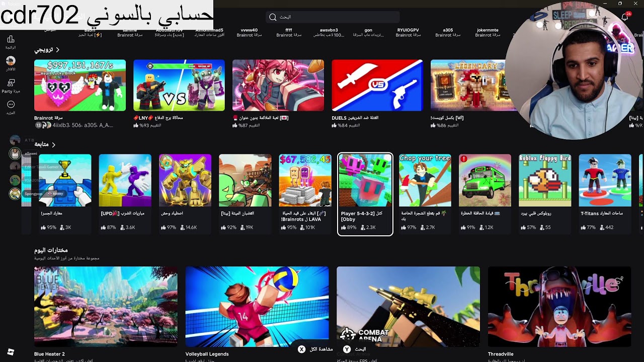Click the 'Threadville' title text
This screenshot has width=644, height=362.
pos(501,354)
